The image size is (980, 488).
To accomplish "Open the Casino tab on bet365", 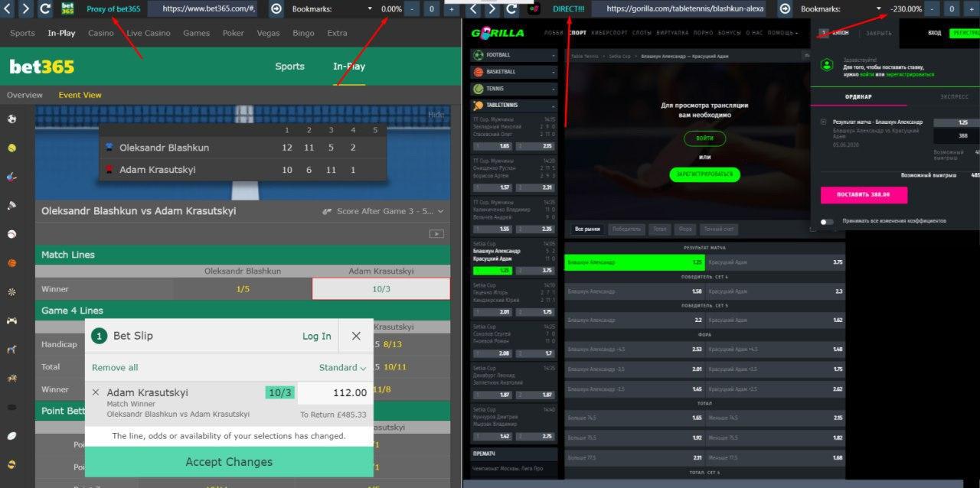I will pyautogui.click(x=101, y=34).
